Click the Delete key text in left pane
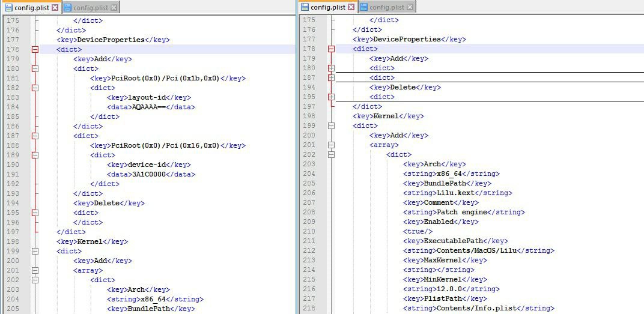This screenshot has width=644, height=314. 107,203
